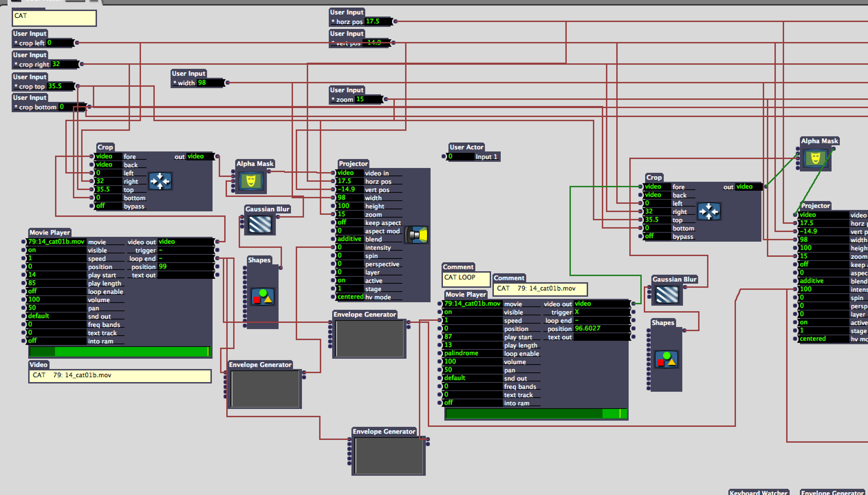Select the User Actor title
This screenshot has width=868, height=495.
coord(466,147)
